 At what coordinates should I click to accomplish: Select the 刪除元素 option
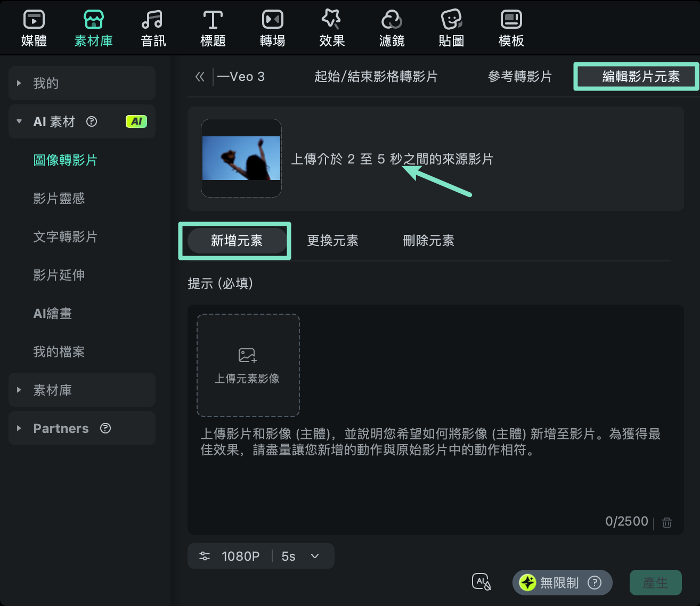[428, 241]
